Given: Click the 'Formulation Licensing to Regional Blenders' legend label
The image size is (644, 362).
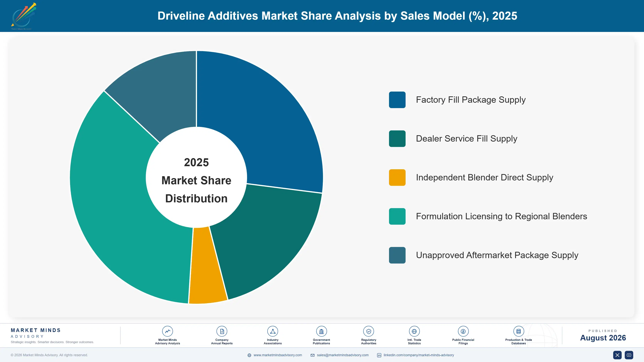Looking at the screenshot, I should click(501, 216).
